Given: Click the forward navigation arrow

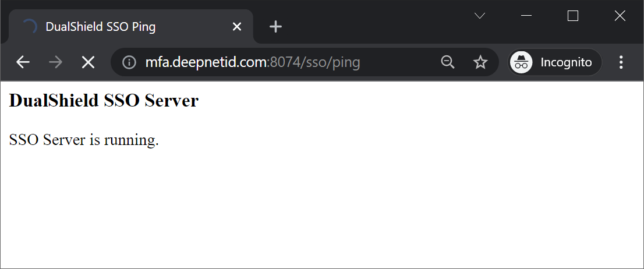Looking at the screenshot, I should (56, 62).
